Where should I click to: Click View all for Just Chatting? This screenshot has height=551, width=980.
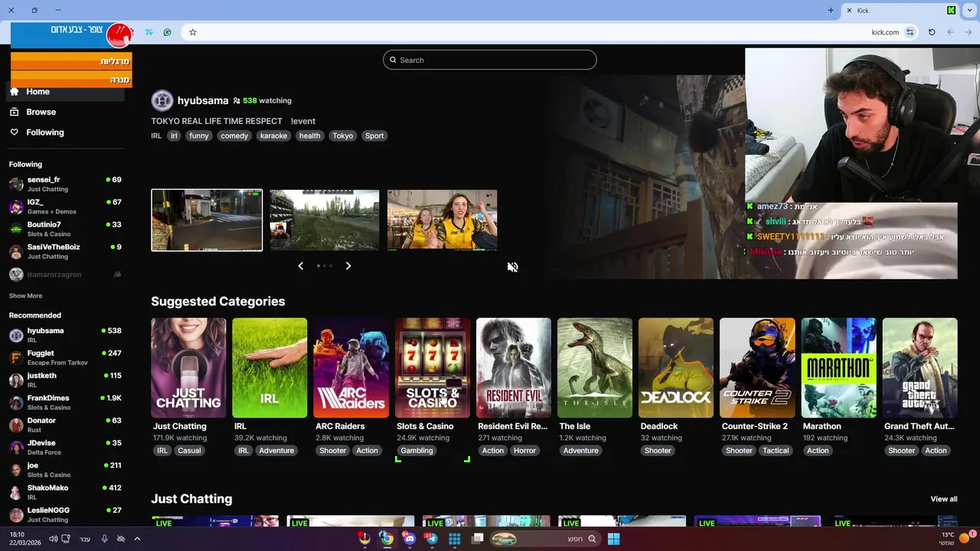(x=944, y=499)
